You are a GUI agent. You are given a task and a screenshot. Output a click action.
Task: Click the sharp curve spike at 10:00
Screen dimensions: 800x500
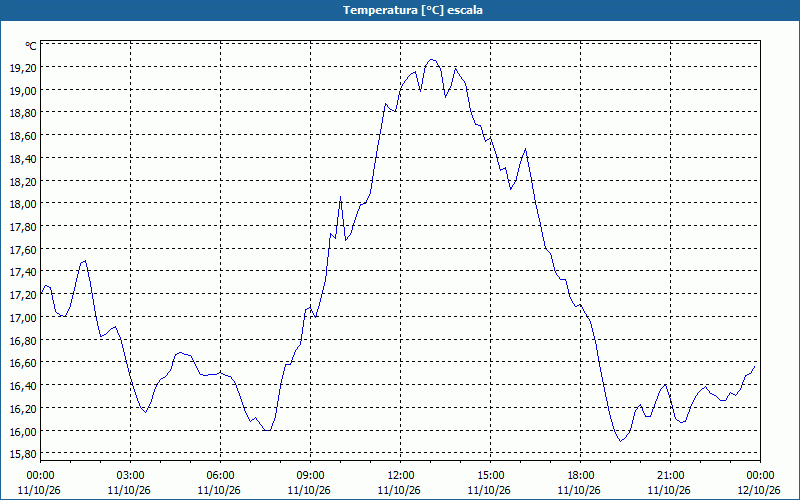click(x=340, y=197)
